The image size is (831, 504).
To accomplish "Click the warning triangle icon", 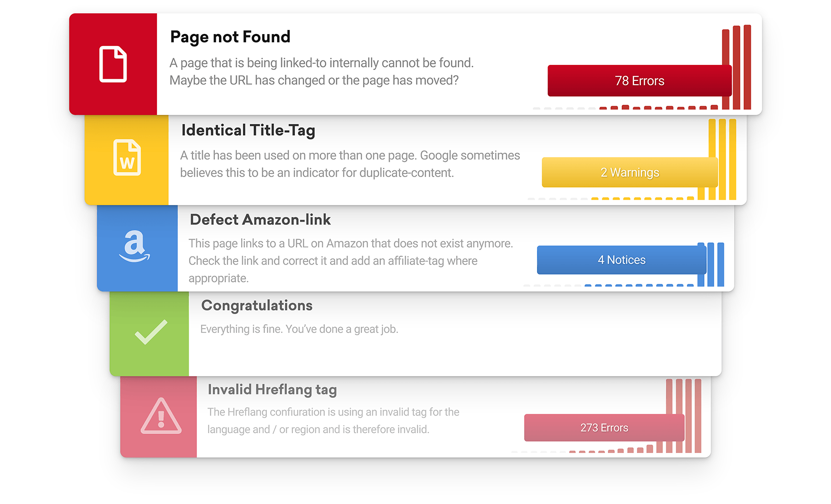I will click(x=161, y=416).
